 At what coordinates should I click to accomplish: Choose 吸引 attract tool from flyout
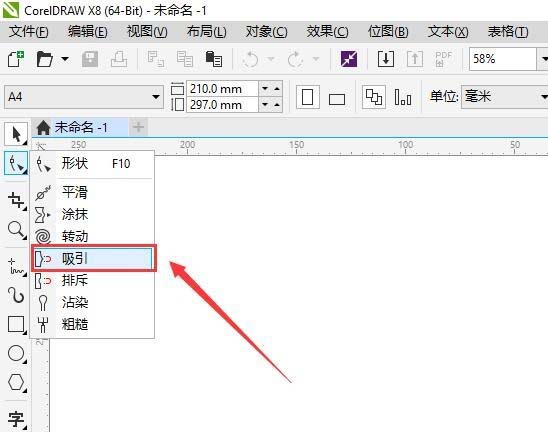pyautogui.click(x=92, y=259)
